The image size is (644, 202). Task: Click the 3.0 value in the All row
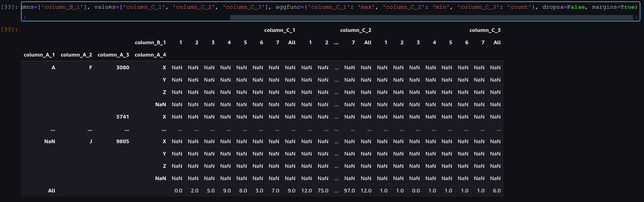(259, 191)
